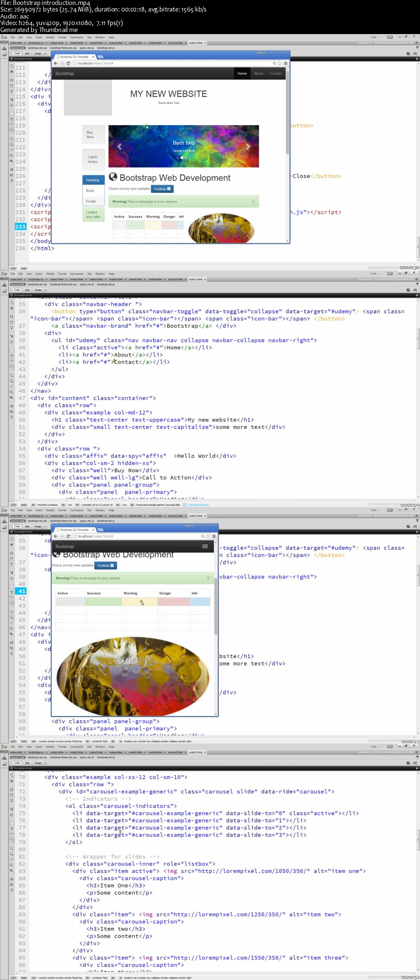This screenshot has width=420, height=980.
Task: Toggle hamburger navbar button in 00:01:22 frame browser
Action: (205, 546)
